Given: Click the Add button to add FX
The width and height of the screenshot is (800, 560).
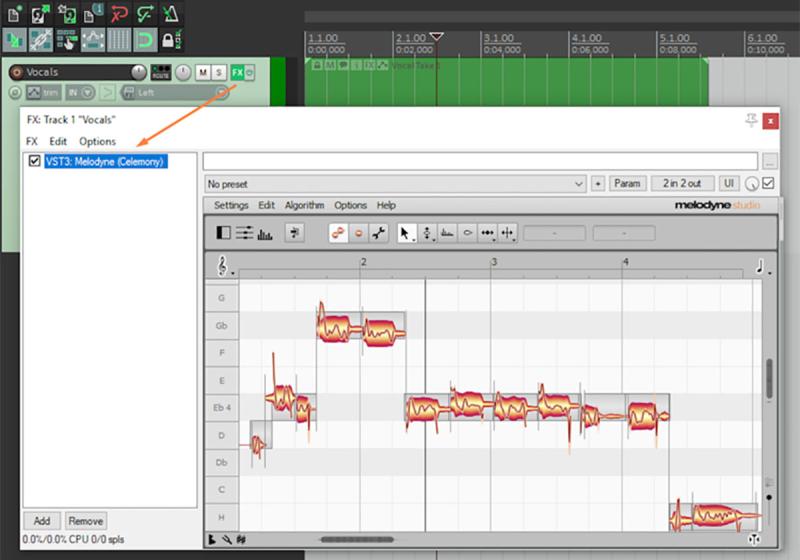Looking at the screenshot, I should coord(41,521).
